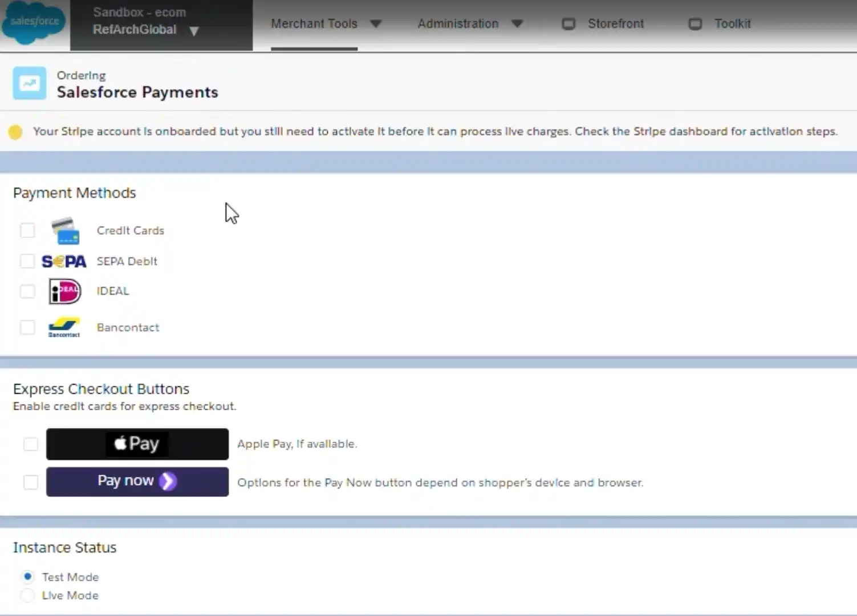Open the Merchant Tools menu
Screen dimensions: 857x616
[x=314, y=24]
